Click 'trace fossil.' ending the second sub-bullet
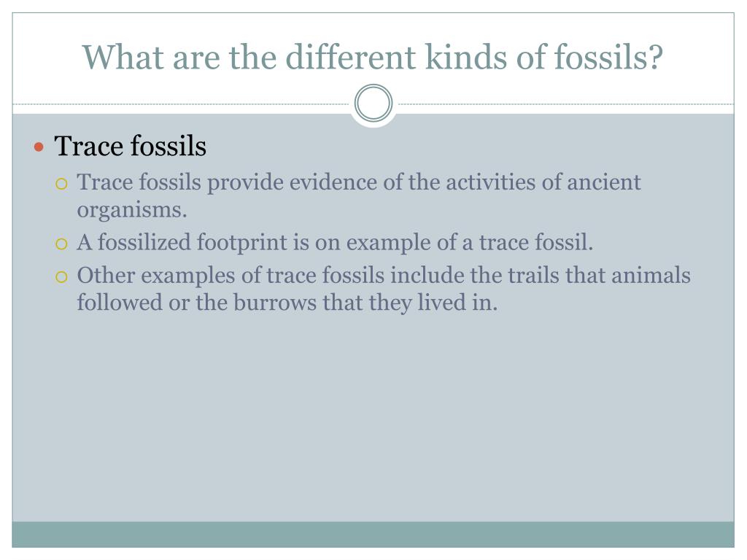747x560 pixels. [x=536, y=242]
